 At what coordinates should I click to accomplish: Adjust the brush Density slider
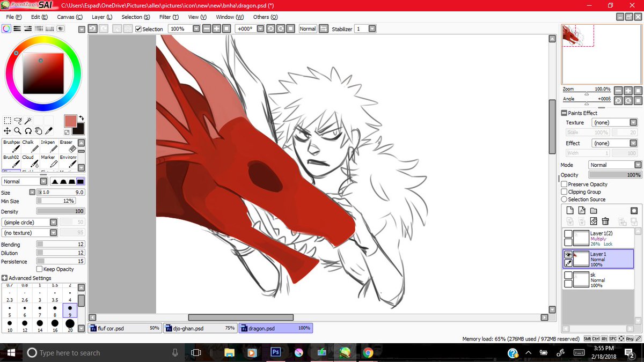pyautogui.click(x=61, y=211)
